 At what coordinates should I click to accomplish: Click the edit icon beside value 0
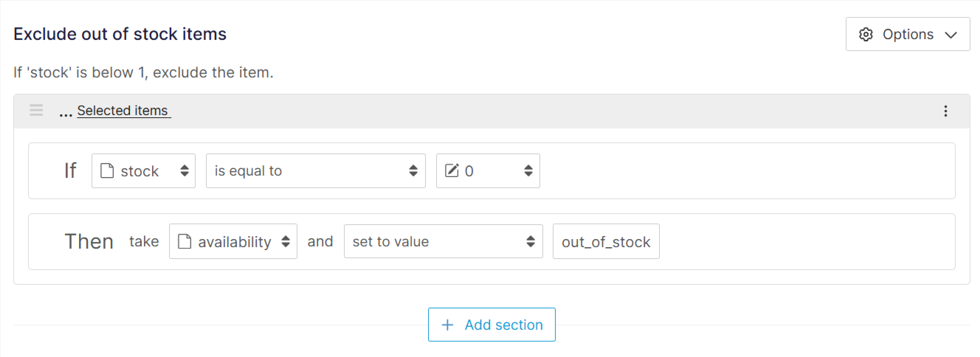[x=452, y=171]
